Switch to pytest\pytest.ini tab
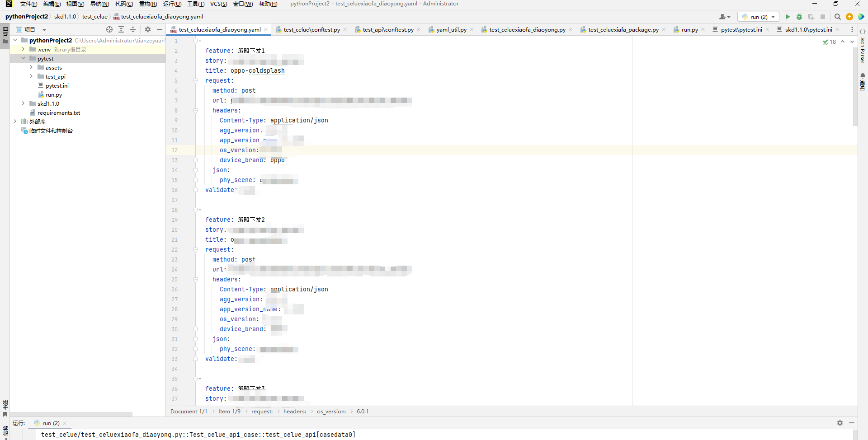 [x=741, y=29]
